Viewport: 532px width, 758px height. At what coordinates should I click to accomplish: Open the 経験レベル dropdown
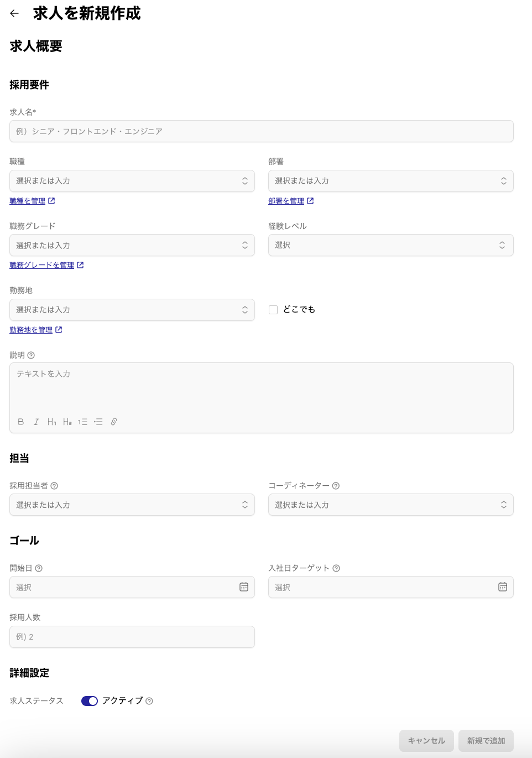tap(391, 245)
